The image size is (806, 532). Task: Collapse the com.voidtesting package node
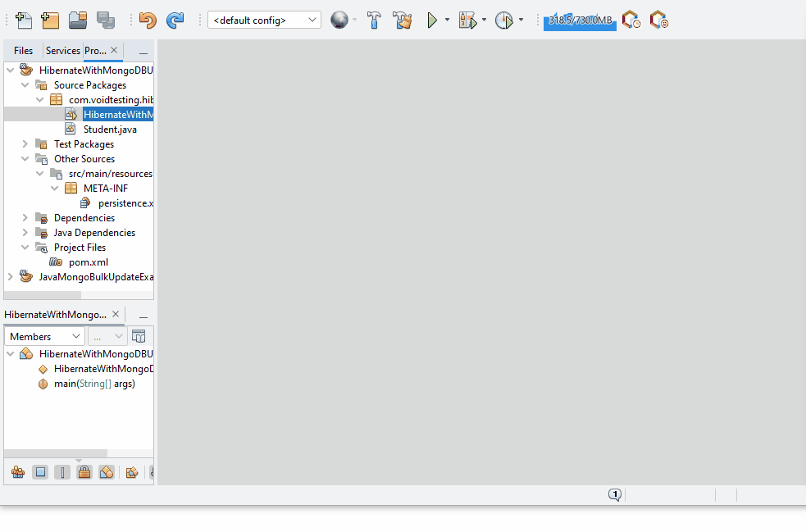pos(39,100)
